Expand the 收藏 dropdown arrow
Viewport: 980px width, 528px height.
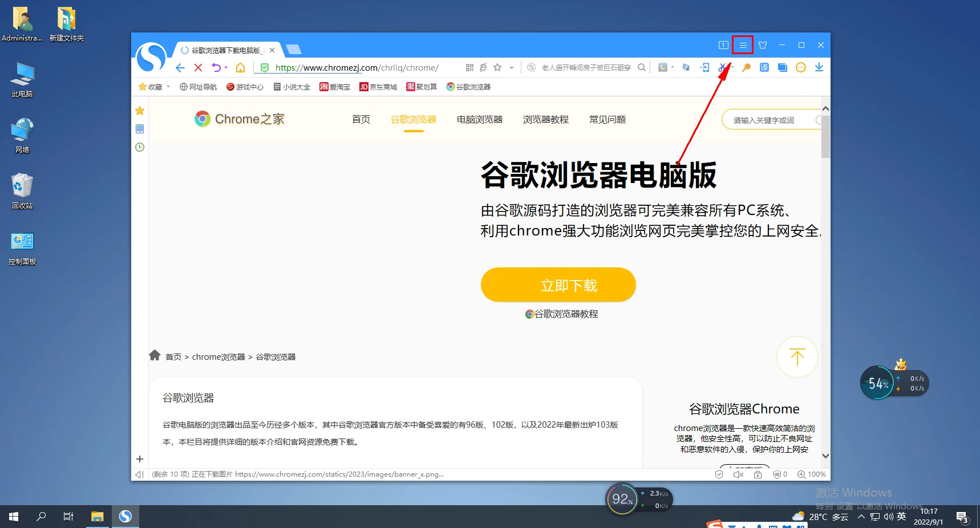168,87
